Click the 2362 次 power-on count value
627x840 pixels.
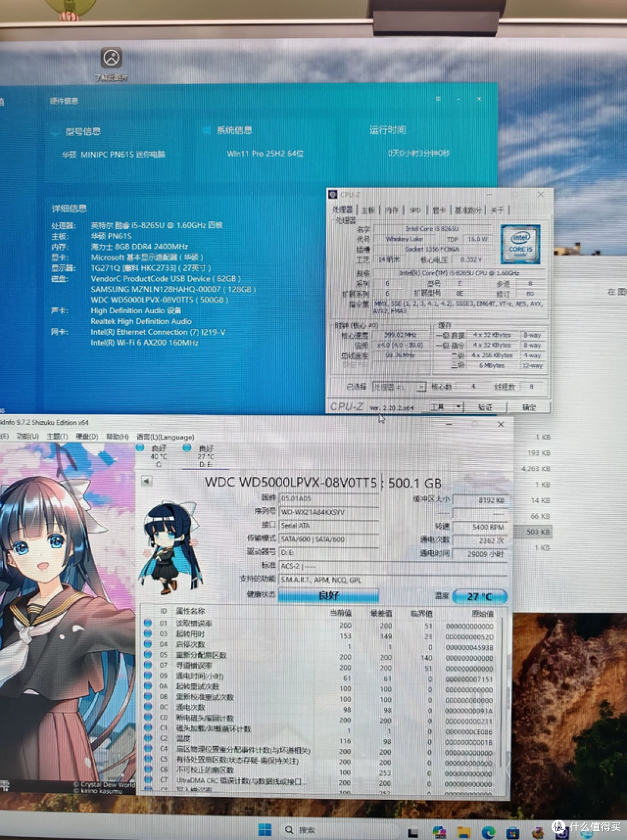click(480, 540)
